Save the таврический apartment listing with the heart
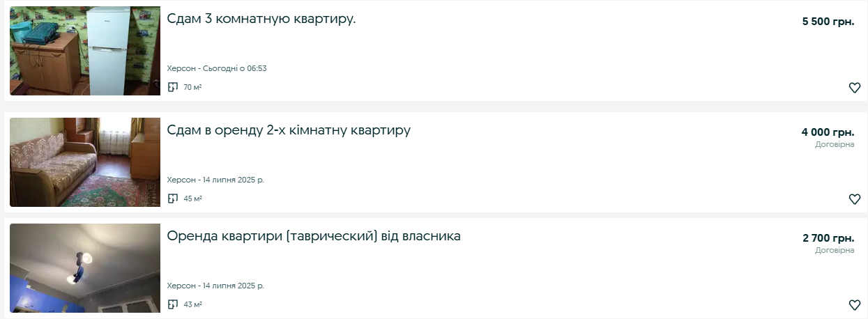868x319 pixels. click(854, 305)
